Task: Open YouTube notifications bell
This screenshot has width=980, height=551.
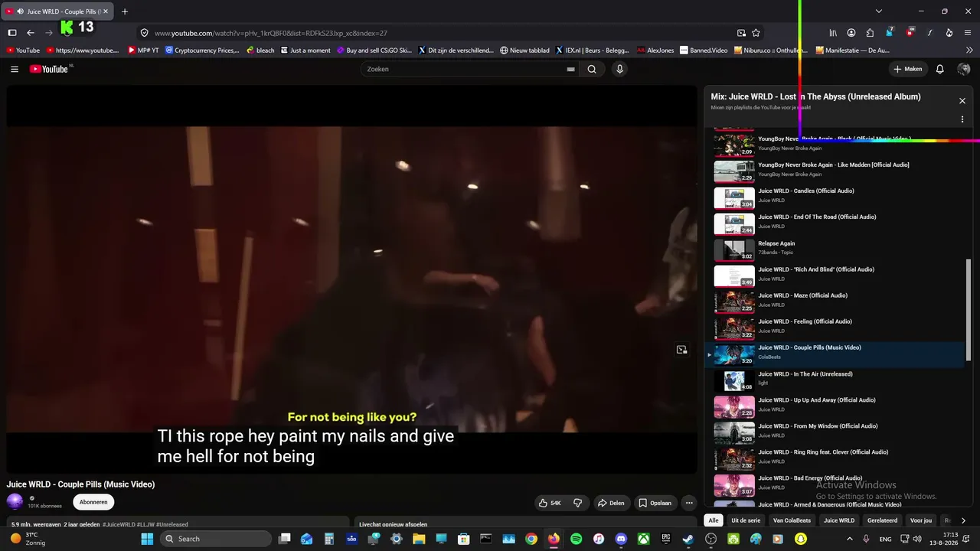Action: 940,69
